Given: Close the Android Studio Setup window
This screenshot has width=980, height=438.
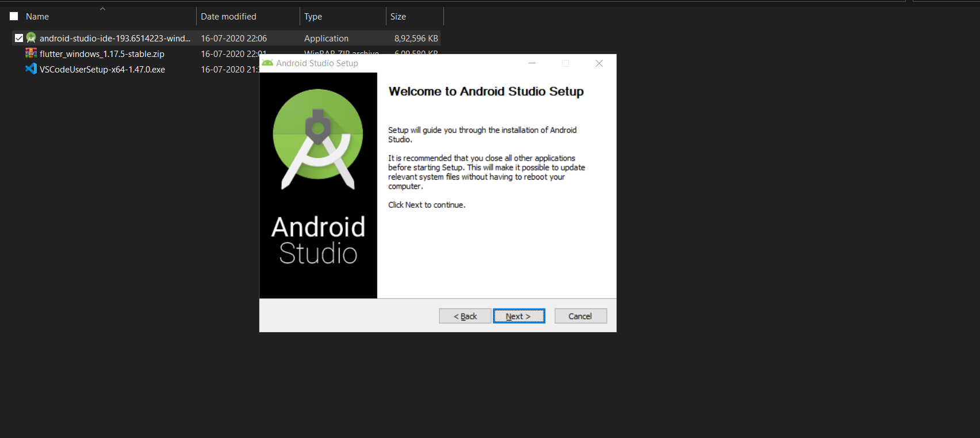Looking at the screenshot, I should pyautogui.click(x=599, y=63).
